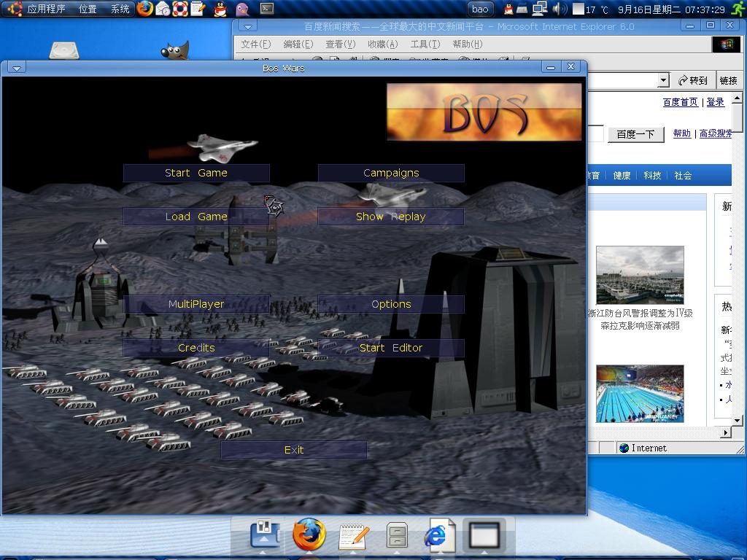Image resolution: width=747 pixels, height=560 pixels.
Task: Open the lifebuoy help icon in top panel
Action: coord(180,9)
